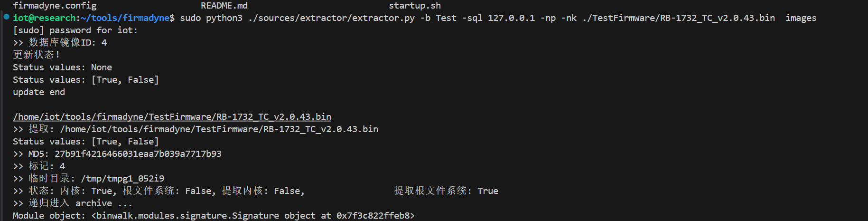Click the extractor.py script path in command
The height and width of the screenshot is (221, 868).
pos(331,18)
